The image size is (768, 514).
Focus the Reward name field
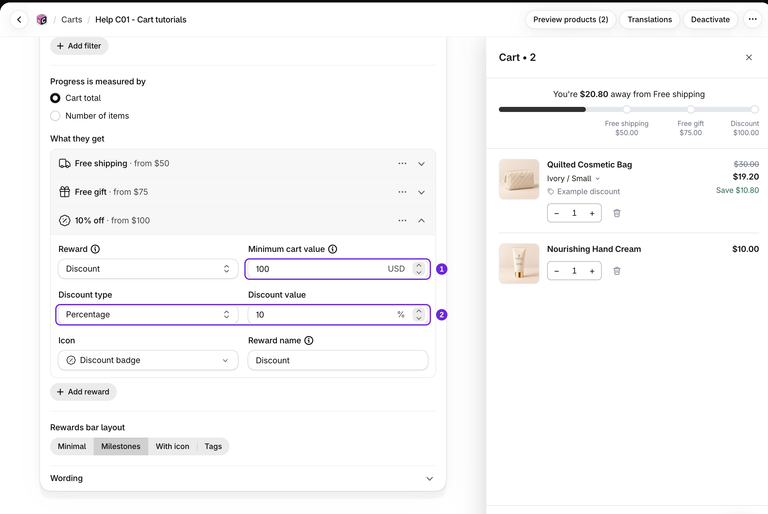pyautogui.click(x=337, y=360)
